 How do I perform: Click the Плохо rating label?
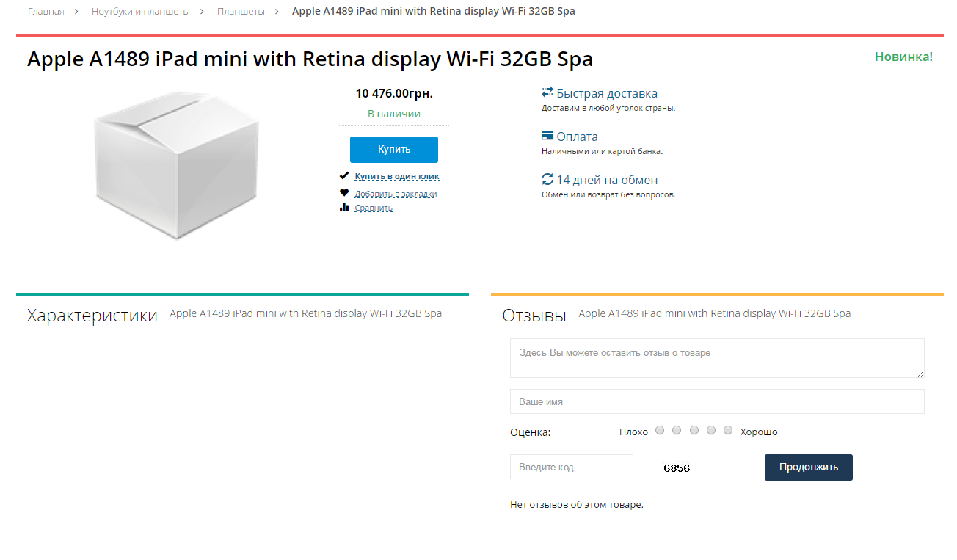tap(633, 432)
